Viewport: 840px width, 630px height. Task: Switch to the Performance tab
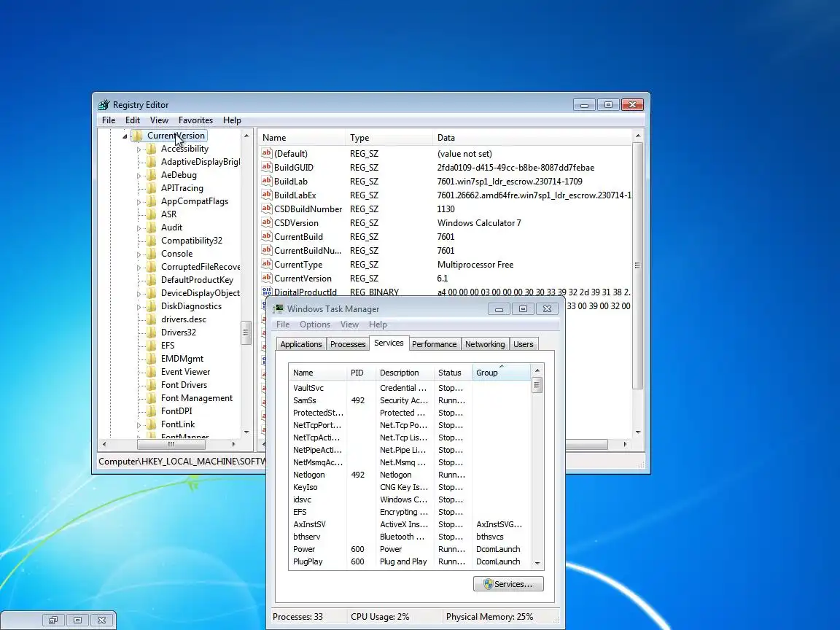point(434,344)
